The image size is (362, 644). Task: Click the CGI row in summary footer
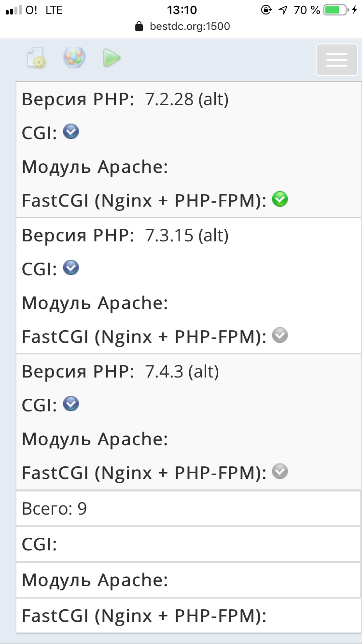click(x=188, y=545)
